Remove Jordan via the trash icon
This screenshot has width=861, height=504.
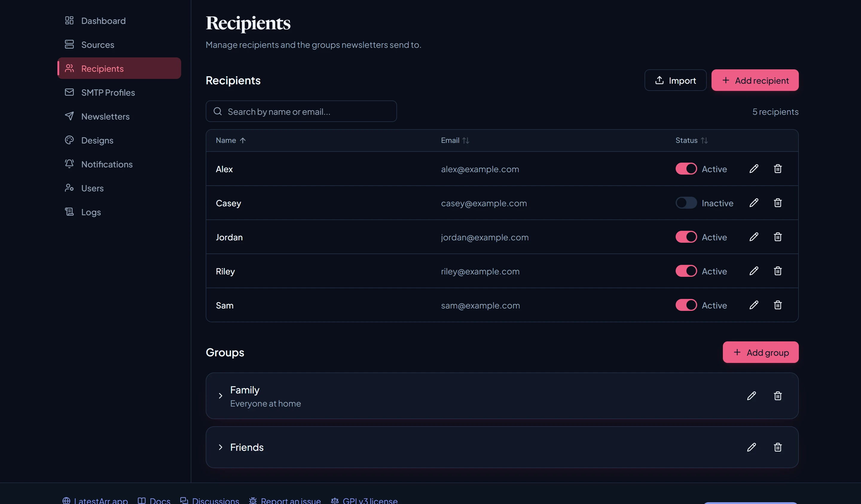[778, 237]
